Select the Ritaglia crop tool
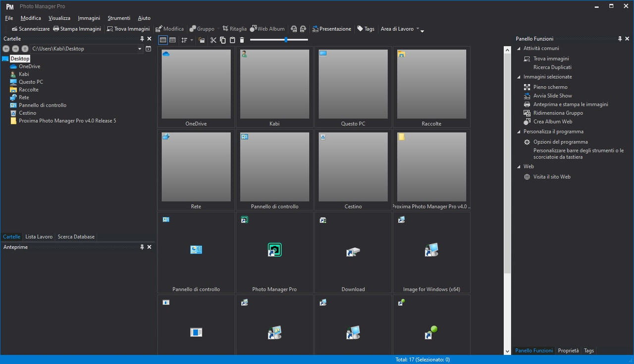Viewport: 634px width, 364px height. [x=234, y=29]
